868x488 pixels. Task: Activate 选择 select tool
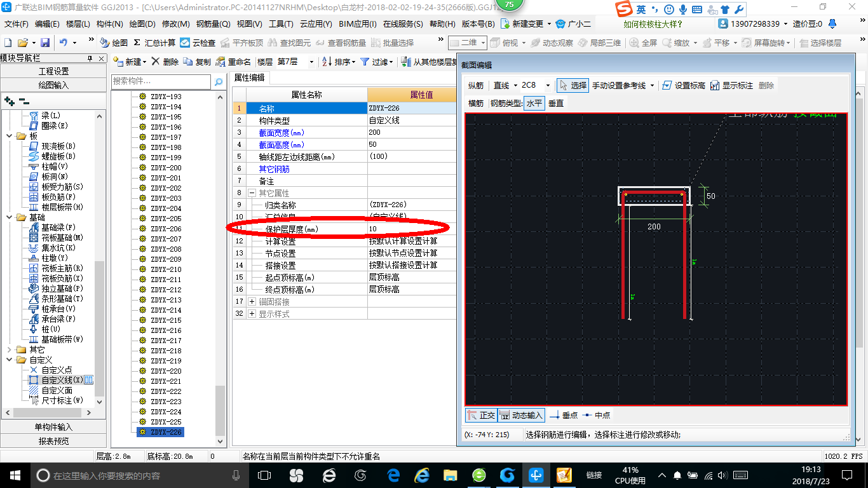pyautogui.click(x=573, y=85)
